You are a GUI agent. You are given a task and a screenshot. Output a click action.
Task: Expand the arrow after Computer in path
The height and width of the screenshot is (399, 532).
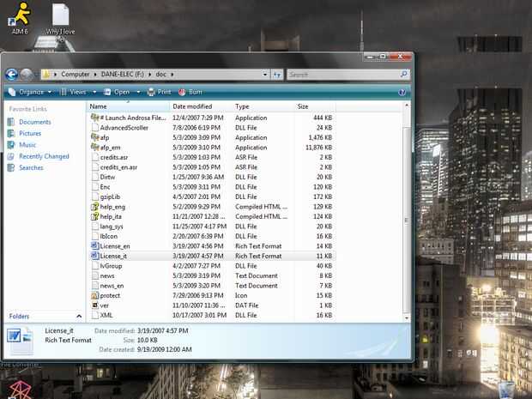tap(95, 75)
